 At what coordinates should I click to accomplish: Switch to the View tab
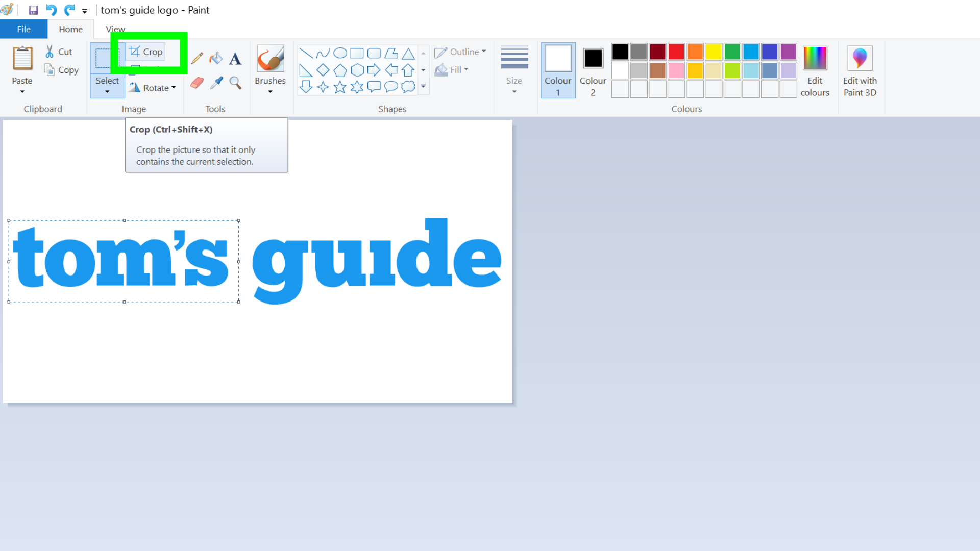(x=114, y=29)
